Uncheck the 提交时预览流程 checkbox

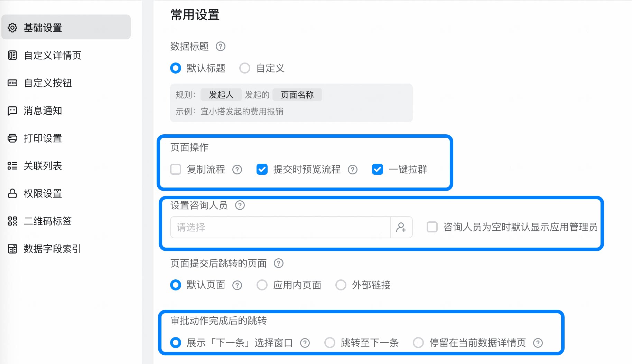(x=262, y=170)
